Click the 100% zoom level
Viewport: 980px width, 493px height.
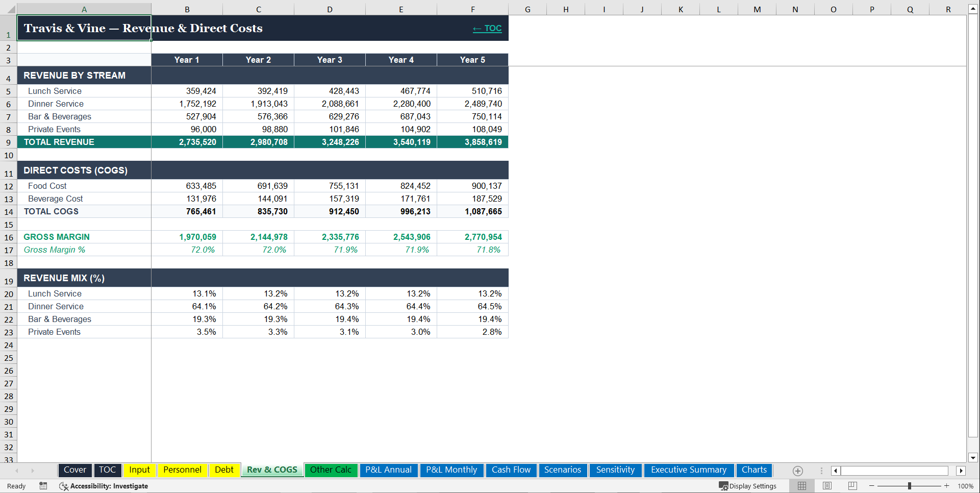coord(965,486)
